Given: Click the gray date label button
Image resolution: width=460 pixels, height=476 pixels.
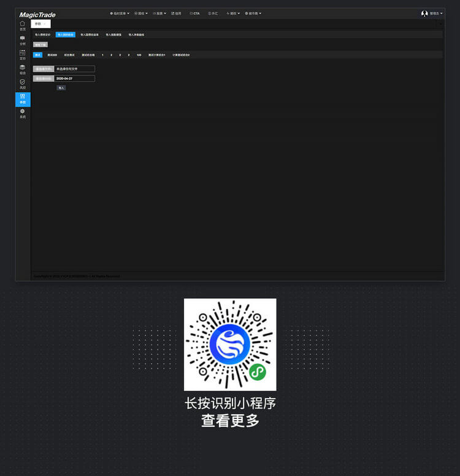Looking at the screenshot, I should click(44, 79).
